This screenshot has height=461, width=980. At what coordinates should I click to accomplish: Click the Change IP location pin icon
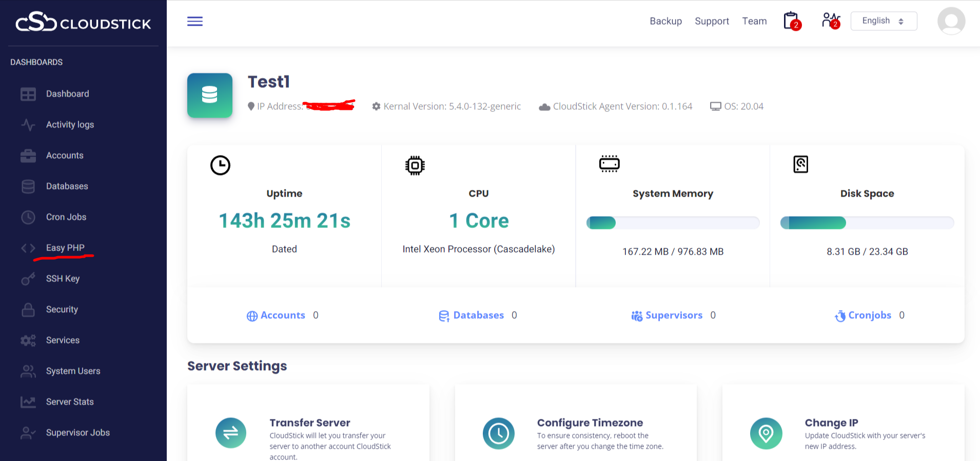(x=766, y=433)
